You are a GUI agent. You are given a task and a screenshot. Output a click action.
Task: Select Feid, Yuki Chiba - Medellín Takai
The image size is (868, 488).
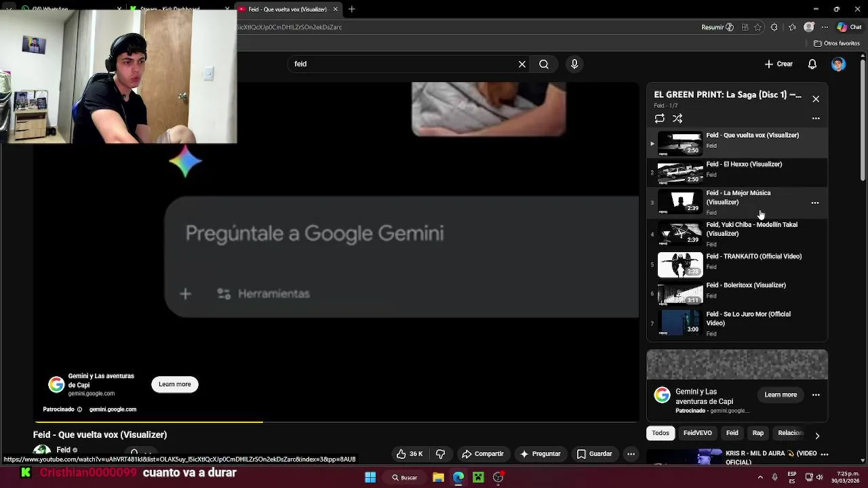737,235
